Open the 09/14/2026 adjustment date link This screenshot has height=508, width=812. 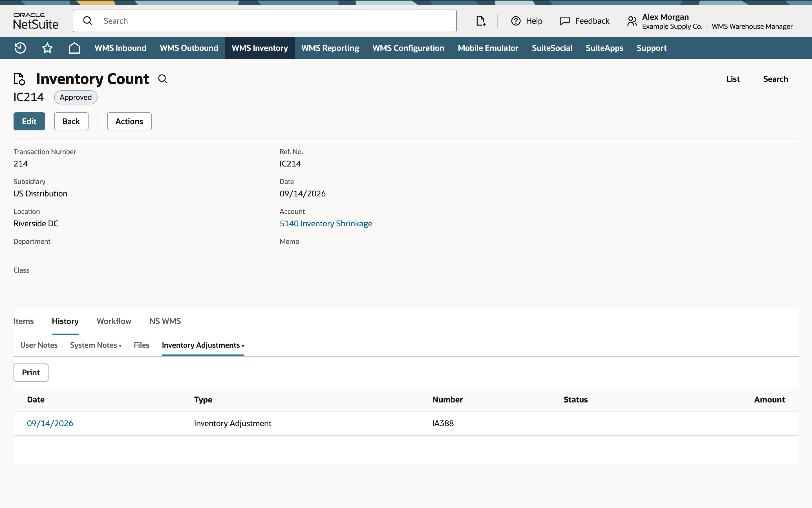coord(50,423)
